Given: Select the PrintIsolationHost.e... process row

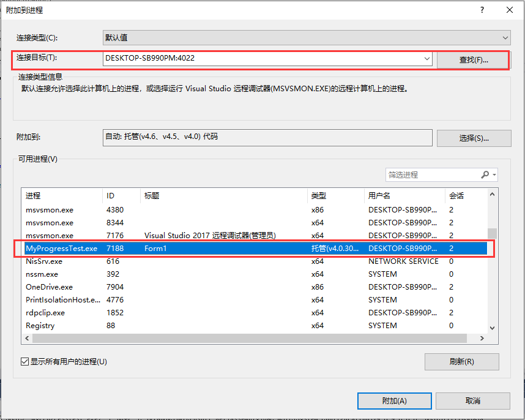Looking at the screenshot, I should click(x=256, y=300).
